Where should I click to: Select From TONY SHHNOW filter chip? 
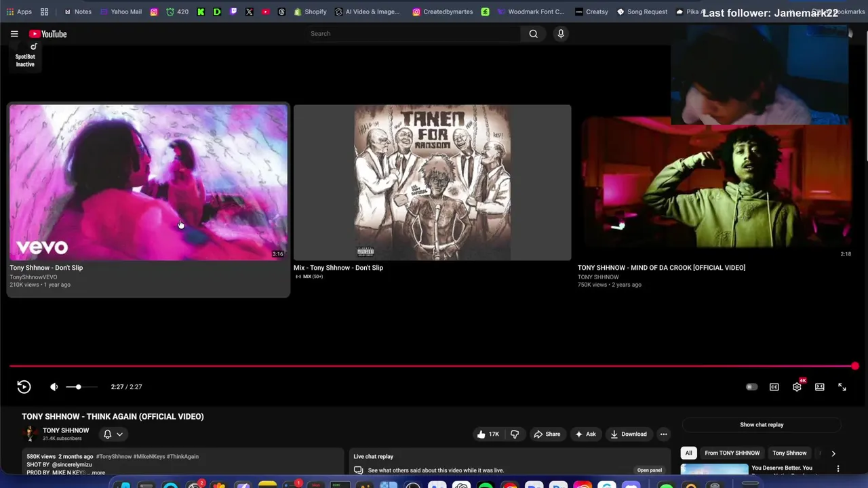[732, 453]
